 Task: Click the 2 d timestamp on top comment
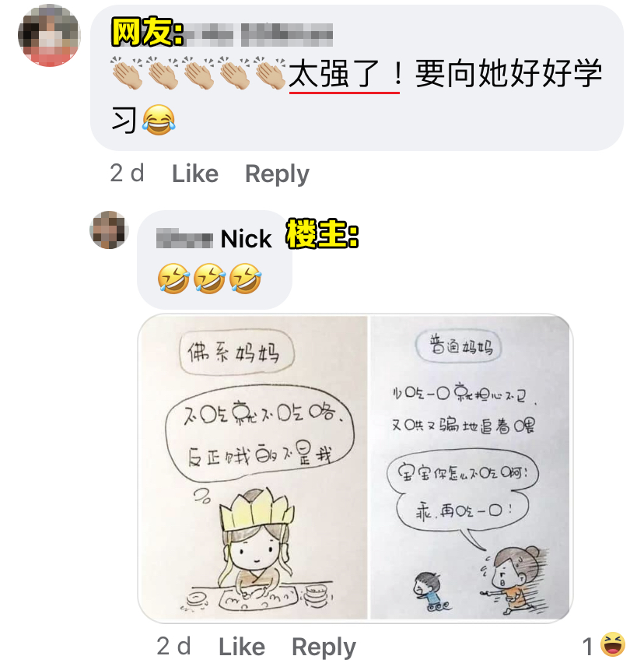(x=127, y=174)
